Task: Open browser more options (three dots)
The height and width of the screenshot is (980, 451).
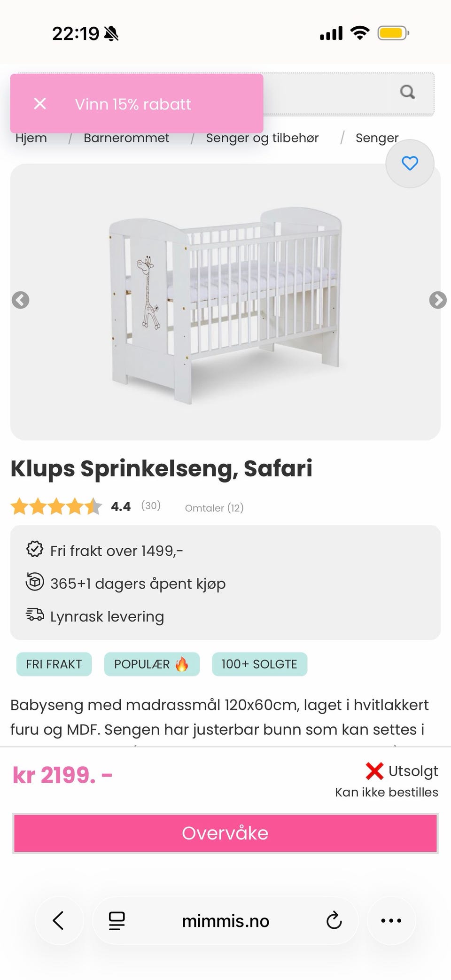Action: [x=391, y=920]
